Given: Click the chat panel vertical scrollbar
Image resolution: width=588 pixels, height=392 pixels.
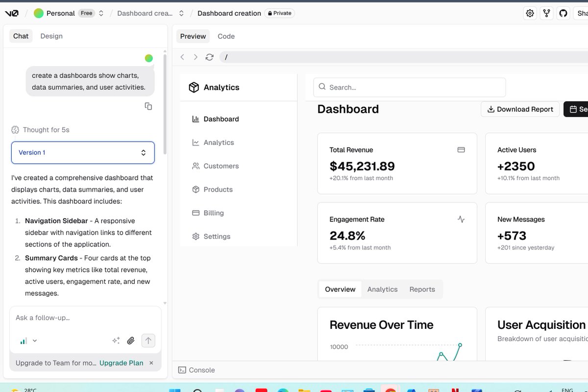Looking at the screenshot, I should 165,104.
